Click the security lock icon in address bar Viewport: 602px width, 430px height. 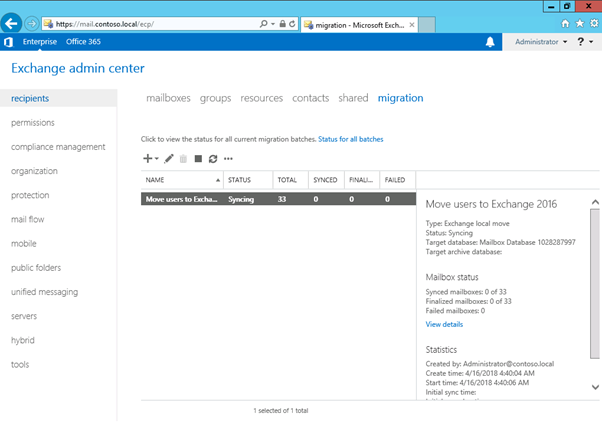click(x=283, y=24)
